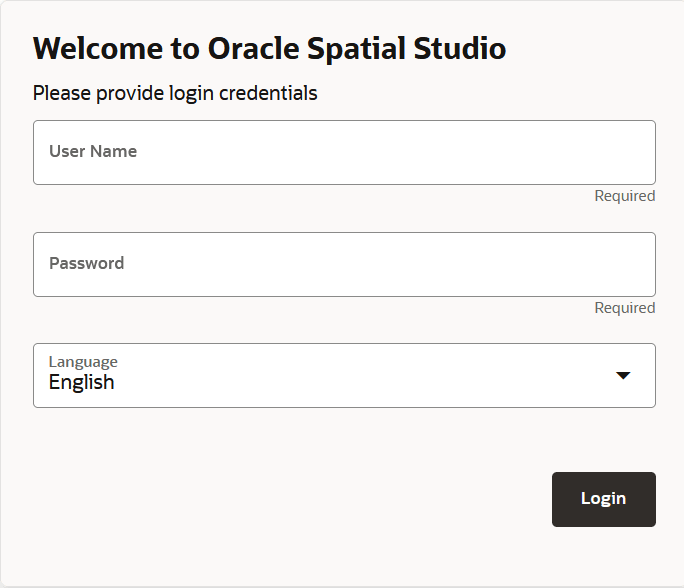Click the 'Please provide login credentials' text
This screenshot has height=588, width=684.
tap(175, 94)
